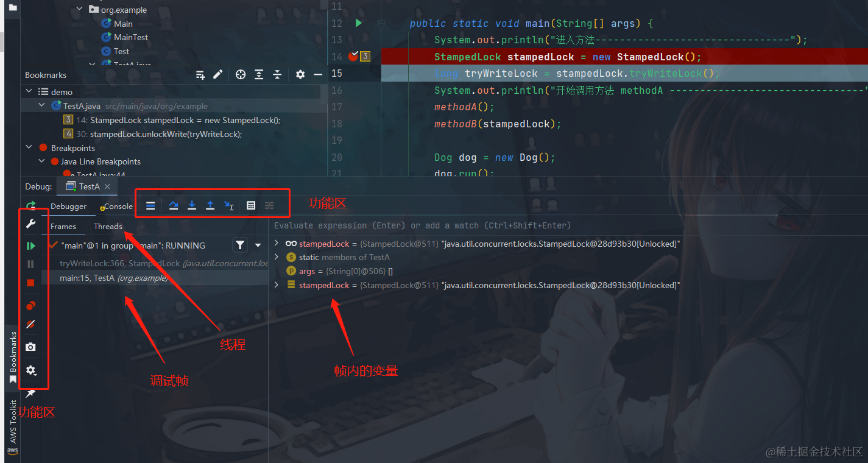Click line number 16 in the gutter

pyautogui.click(x=337, y=90)
